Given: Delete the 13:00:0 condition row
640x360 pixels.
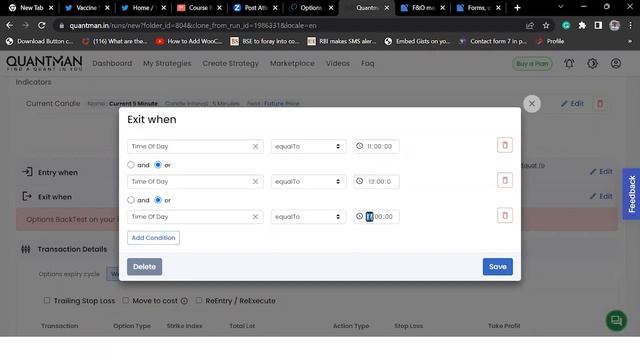Looking at the screenshot, I should (x=504, y=180).
